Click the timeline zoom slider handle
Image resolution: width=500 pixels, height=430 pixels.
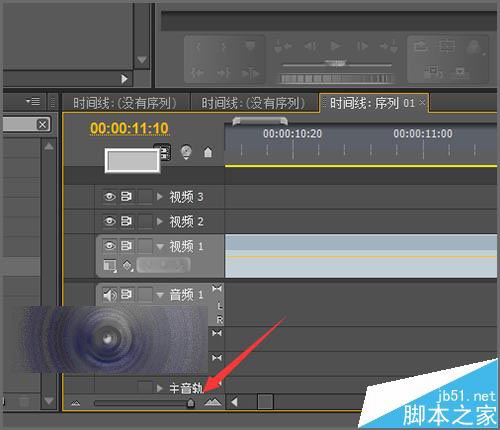click(x=191, y=403)
